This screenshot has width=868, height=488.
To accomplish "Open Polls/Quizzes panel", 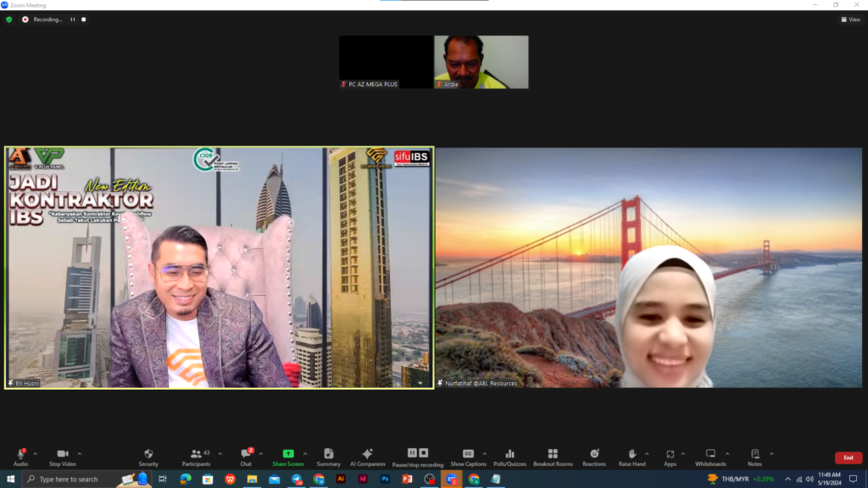I will click(x=509, y=457).
